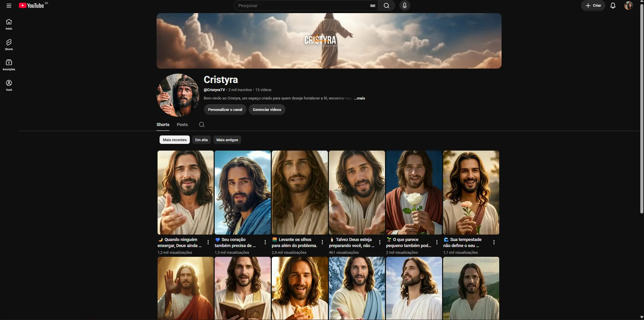Open the Você sidebar section
Screen dimensions: 644x320
9,85
